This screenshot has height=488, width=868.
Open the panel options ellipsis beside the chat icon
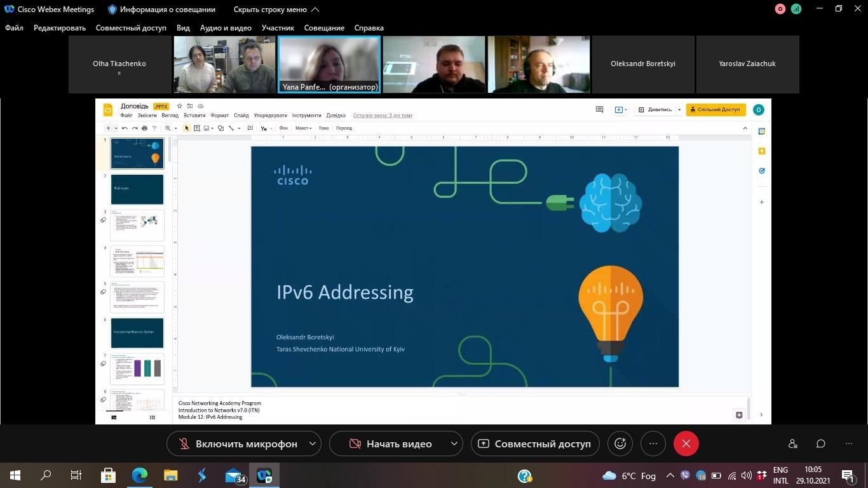click(849, 444)
